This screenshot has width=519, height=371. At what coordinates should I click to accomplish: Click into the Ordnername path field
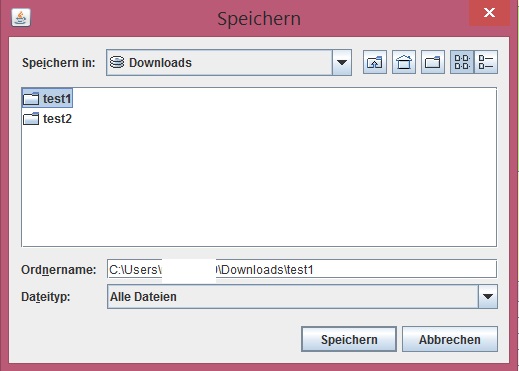302,269
